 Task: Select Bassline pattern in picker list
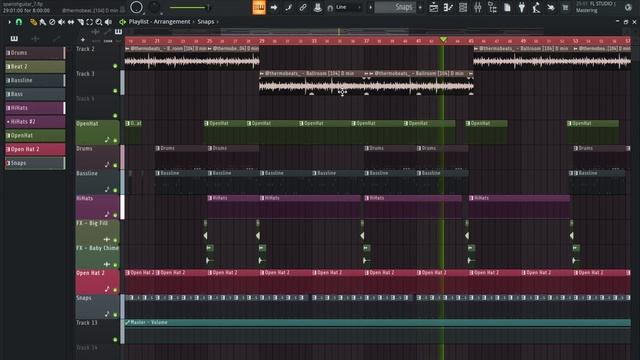tap(35, 80)
